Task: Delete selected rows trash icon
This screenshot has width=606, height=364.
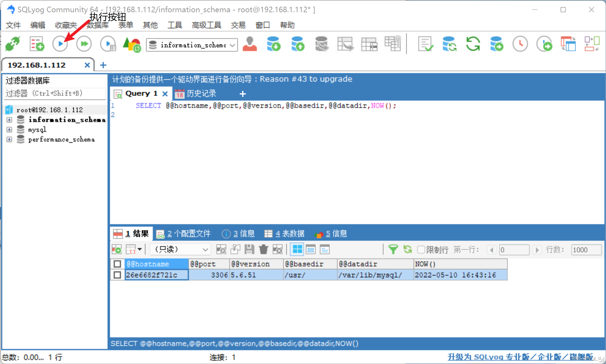Action: pos(263,250)
